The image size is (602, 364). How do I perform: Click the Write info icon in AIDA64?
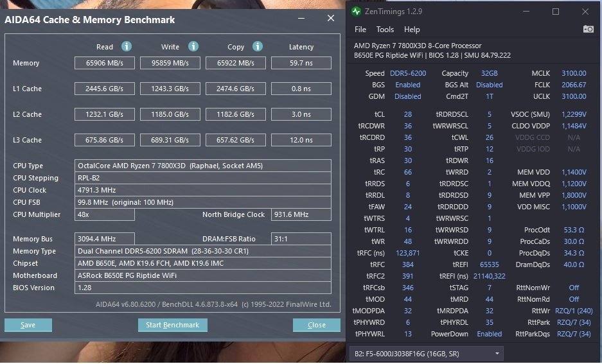pyautogui.click(x=193, y=46)
